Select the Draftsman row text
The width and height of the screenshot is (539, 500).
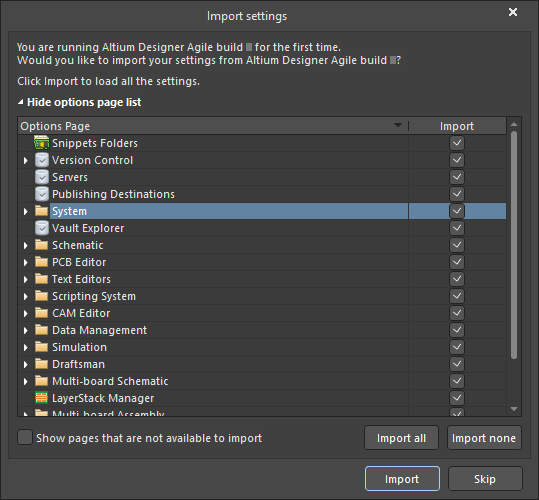coord(78,364)
